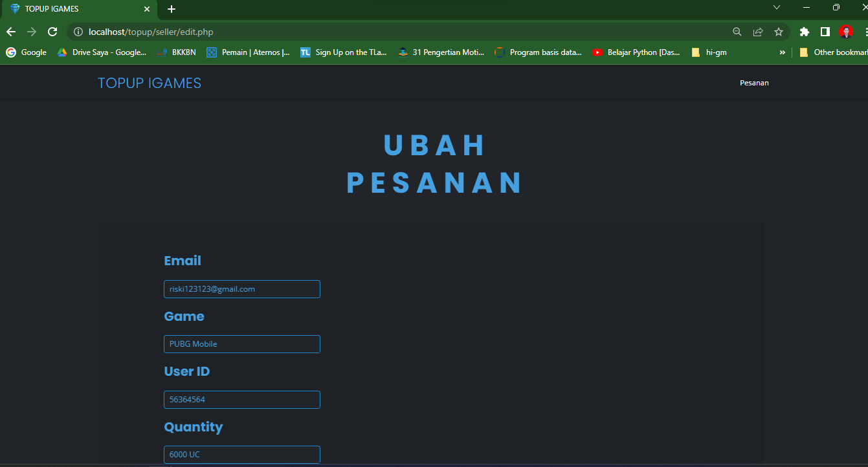Click the Email input field
Screen dimensions: 868x467
(x=242, y=289)
